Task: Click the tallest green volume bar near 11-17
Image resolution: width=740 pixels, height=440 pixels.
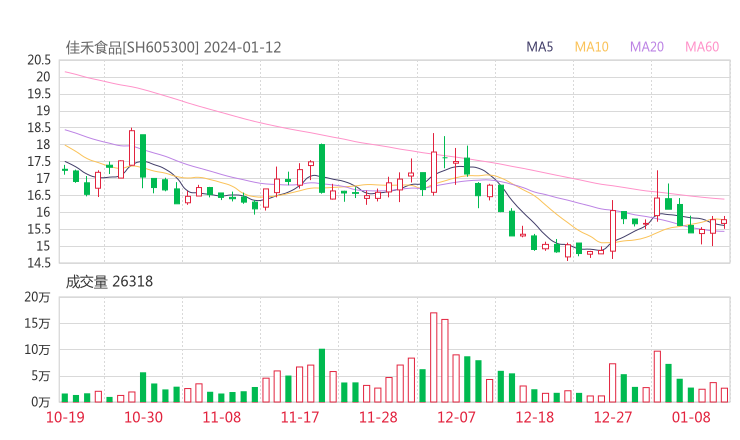Action: click(322, 376)
